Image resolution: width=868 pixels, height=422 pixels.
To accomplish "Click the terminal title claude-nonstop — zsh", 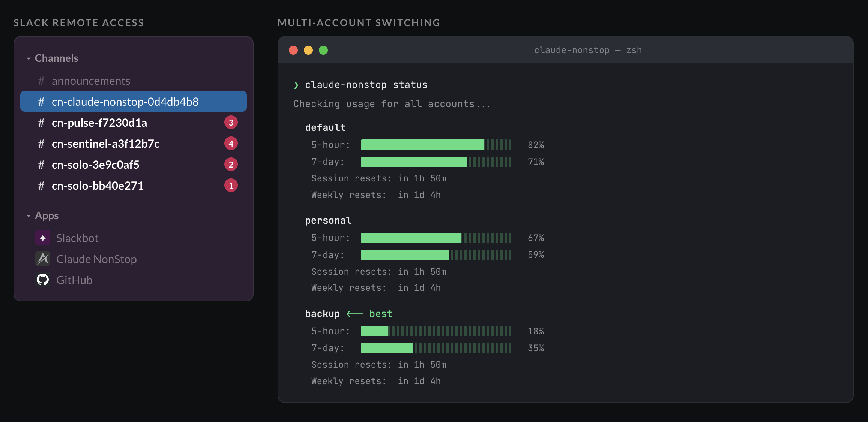I will [588, 50].
